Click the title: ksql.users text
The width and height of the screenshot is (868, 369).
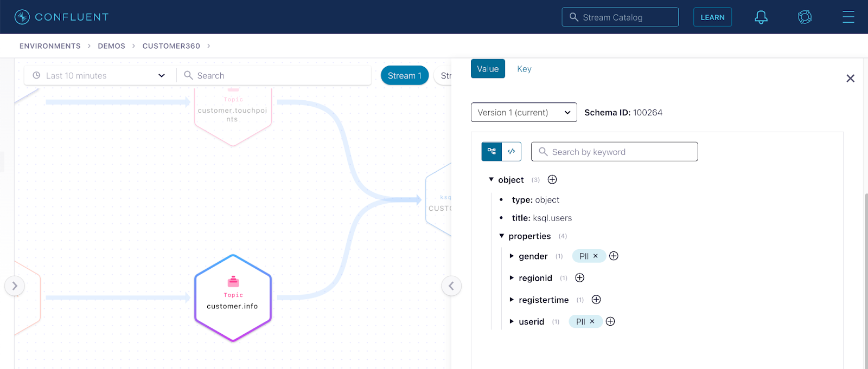point(542,218)
